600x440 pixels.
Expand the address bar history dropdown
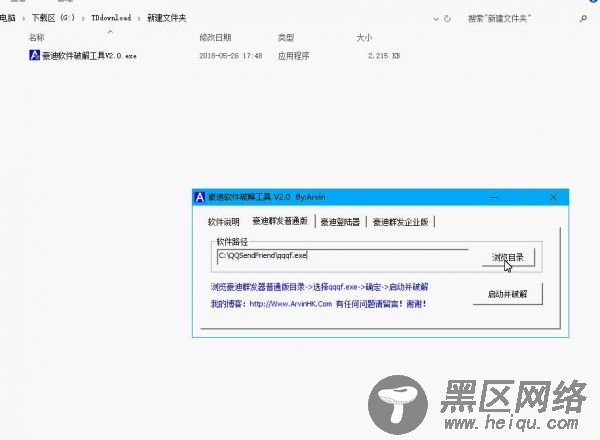[436, 18]
